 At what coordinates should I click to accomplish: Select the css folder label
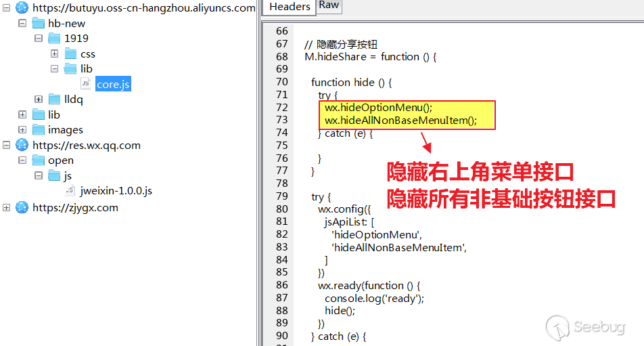click(88, 54)
